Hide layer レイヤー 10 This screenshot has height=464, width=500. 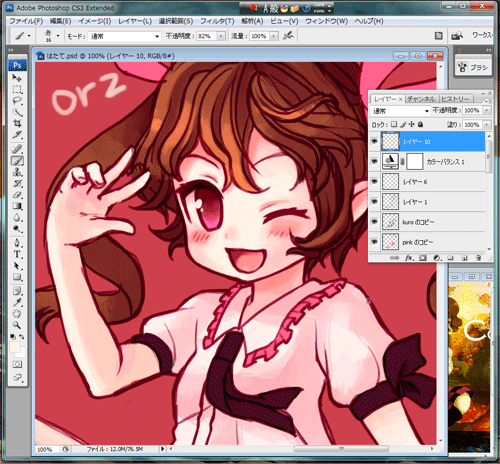pyautogui.click(x=375, y=141)
